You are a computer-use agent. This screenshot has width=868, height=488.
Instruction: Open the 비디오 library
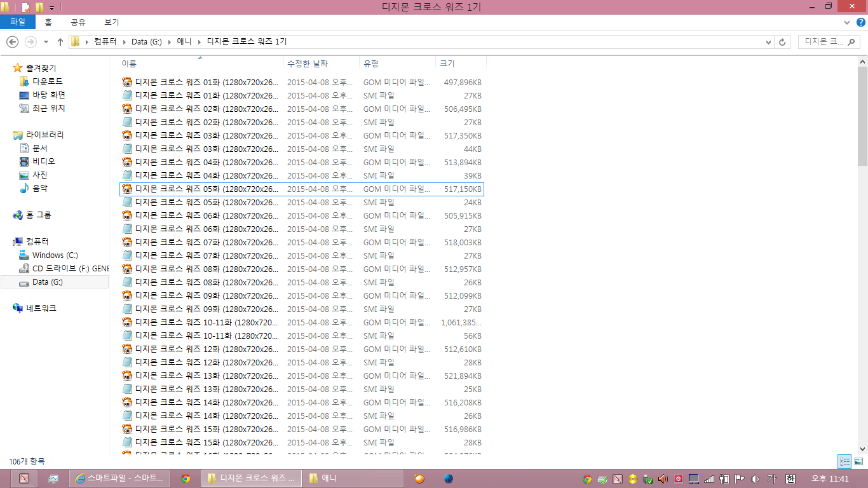pos(44,161)
